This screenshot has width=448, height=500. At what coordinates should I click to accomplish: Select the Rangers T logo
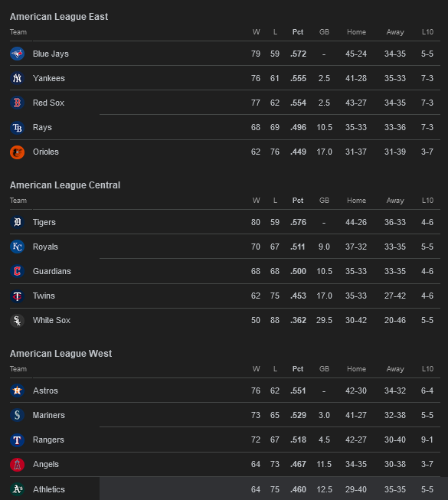coord(17,440)
